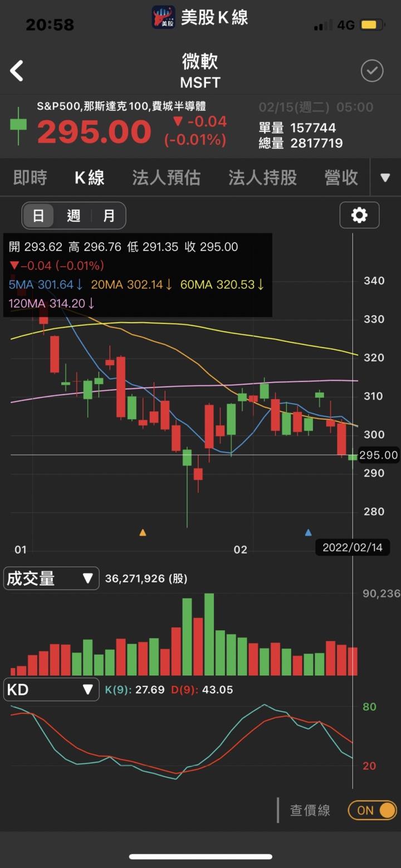Tap the 5MA 301.64 label
The height and width of the screenshot is (868, 401).
(x=46, y=285)
